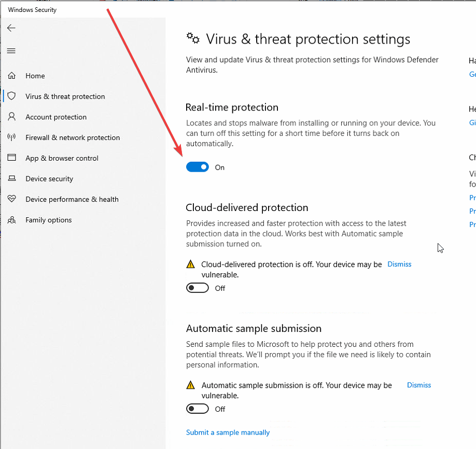Switch to the Family options page
Screen dimensions: 476x449
[49, 220]
